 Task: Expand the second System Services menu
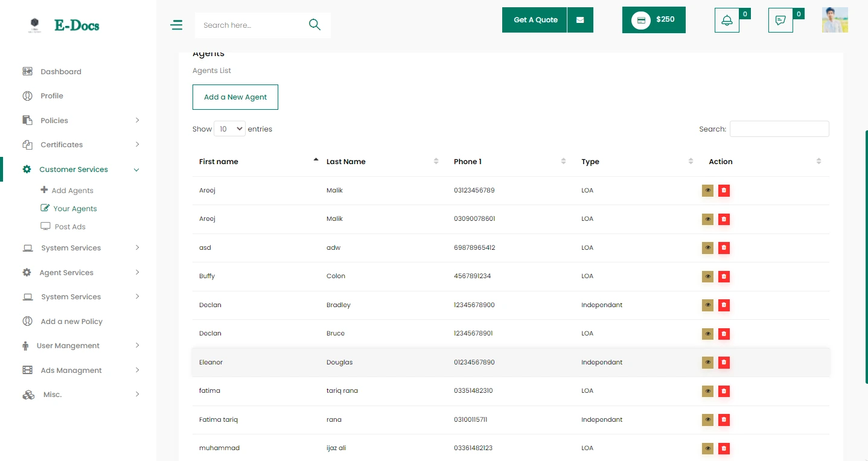(81, 297)
